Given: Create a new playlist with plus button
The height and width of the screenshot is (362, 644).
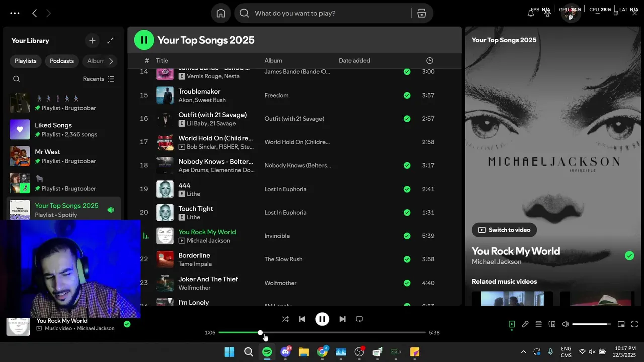Looking at the screenshot, I should click(x=92, y=41).
